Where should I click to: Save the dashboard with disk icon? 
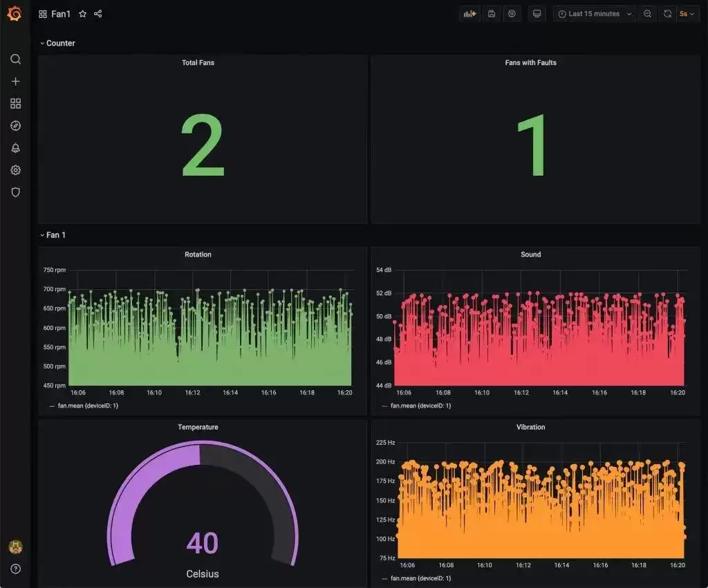point(492,14)
